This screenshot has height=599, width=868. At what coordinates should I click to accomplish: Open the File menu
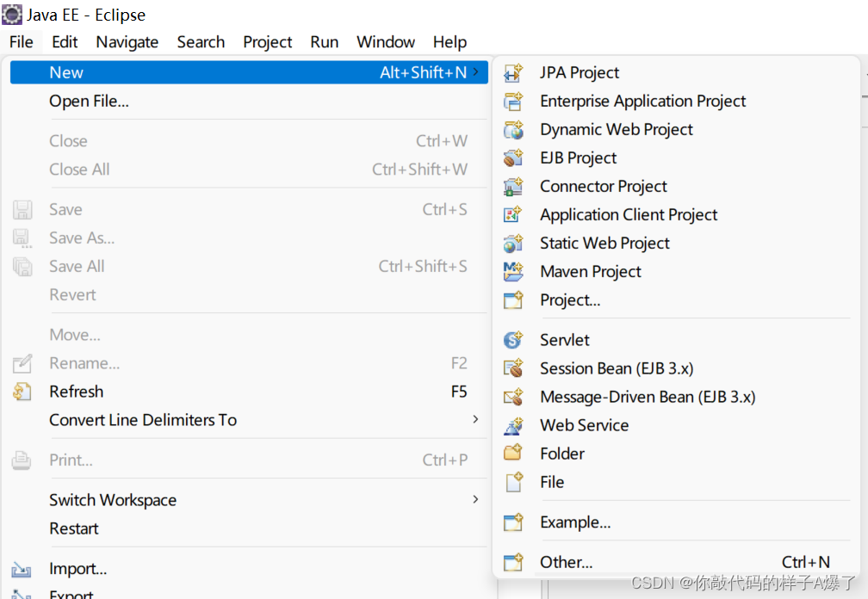(22, 42)
